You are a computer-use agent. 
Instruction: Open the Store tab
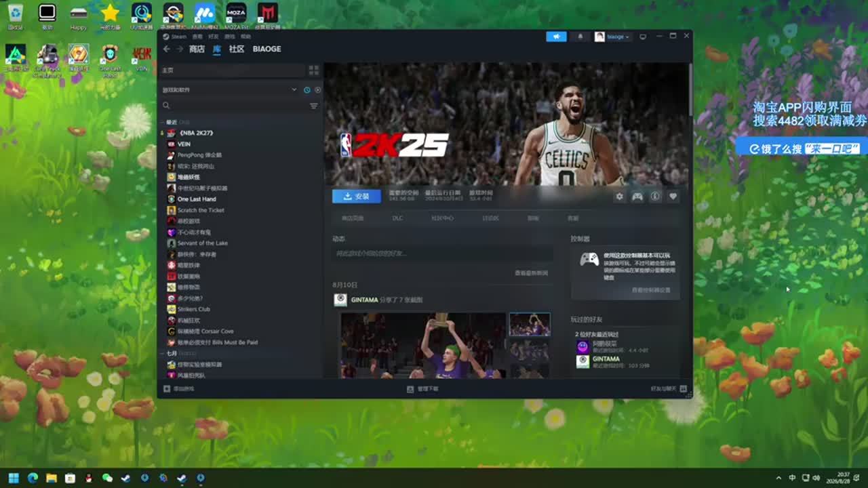[197, 49]
